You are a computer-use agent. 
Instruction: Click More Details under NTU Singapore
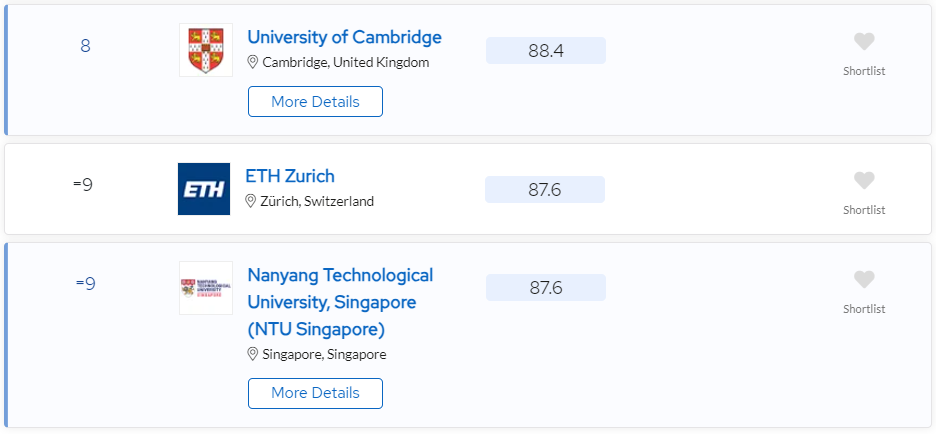pyautogui.click(x=315, y=393)
